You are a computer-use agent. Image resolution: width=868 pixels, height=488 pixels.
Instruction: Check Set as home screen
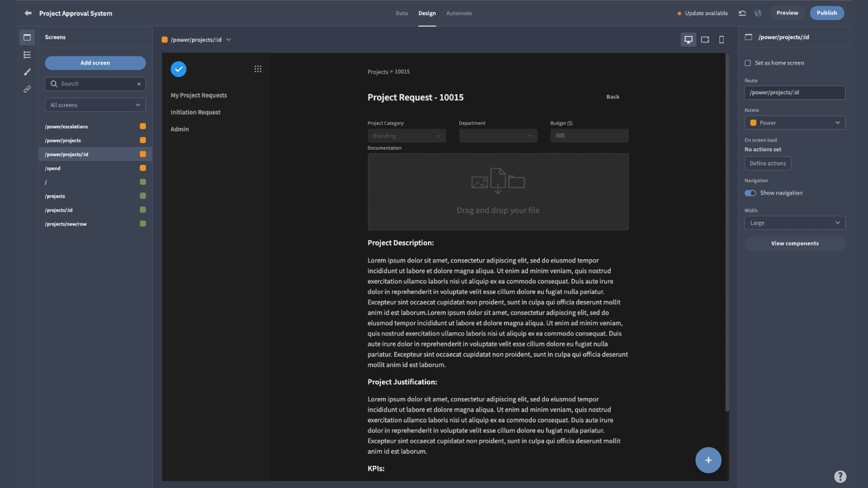click(x=748, y=63)
